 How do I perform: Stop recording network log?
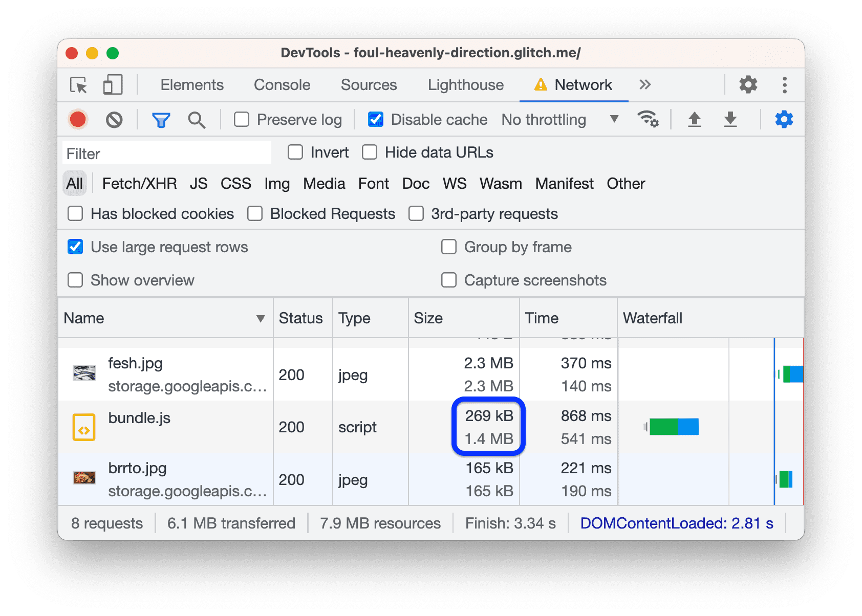pyautogui.click(x=78, y=120)
